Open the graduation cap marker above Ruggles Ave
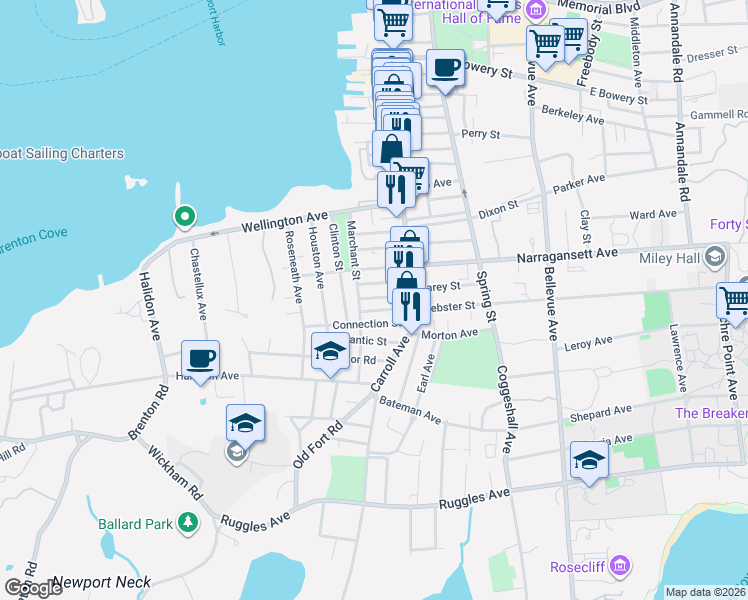The width and height of the screenshot is (748, 600). tap(589, 461)
